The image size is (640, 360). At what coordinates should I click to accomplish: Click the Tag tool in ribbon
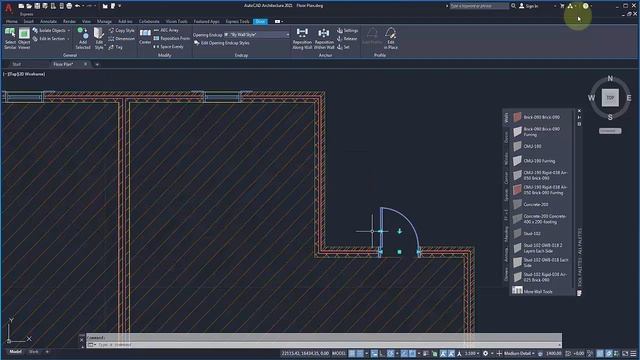[116, 47]
